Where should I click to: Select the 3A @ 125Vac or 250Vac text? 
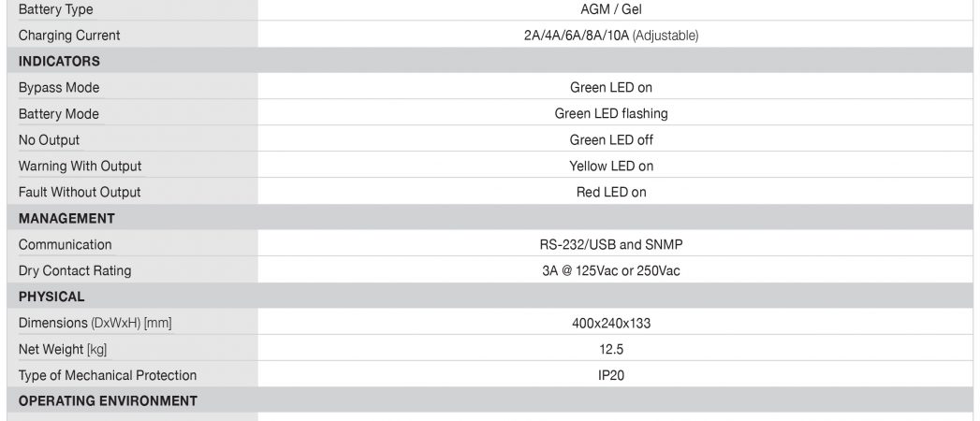(610, 271)
